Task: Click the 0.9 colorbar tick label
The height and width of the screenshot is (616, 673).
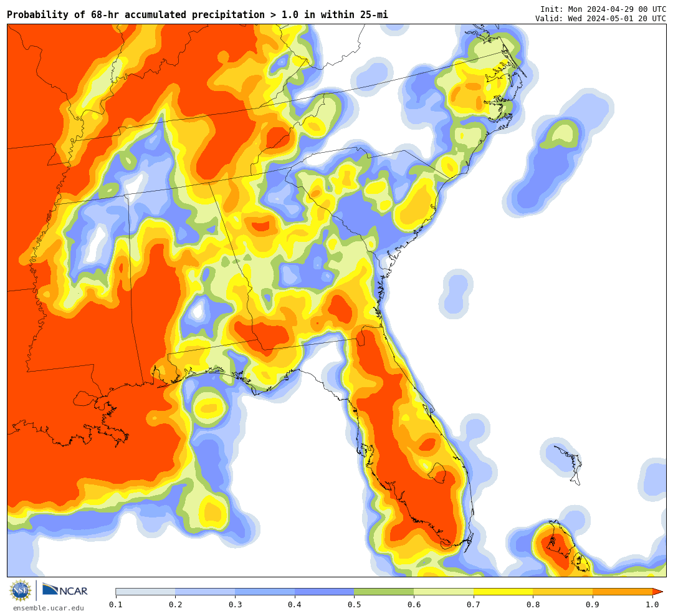Action: coord(593,605)
